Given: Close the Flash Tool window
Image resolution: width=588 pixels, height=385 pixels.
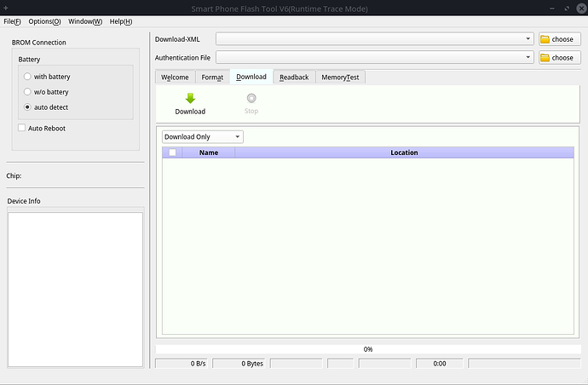Looking at the screenshot, I should (x=581, y=9).
